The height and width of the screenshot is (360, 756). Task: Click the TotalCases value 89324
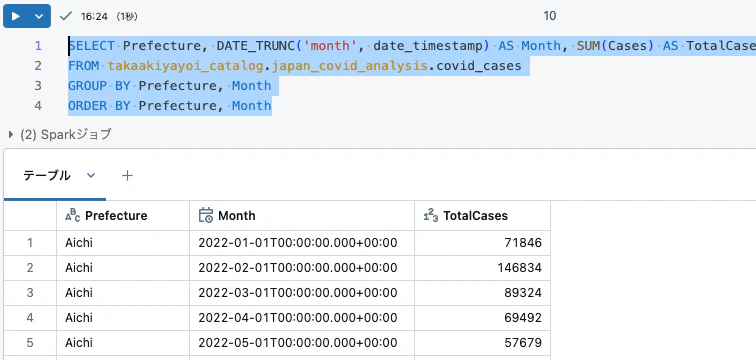pos(482,293)
